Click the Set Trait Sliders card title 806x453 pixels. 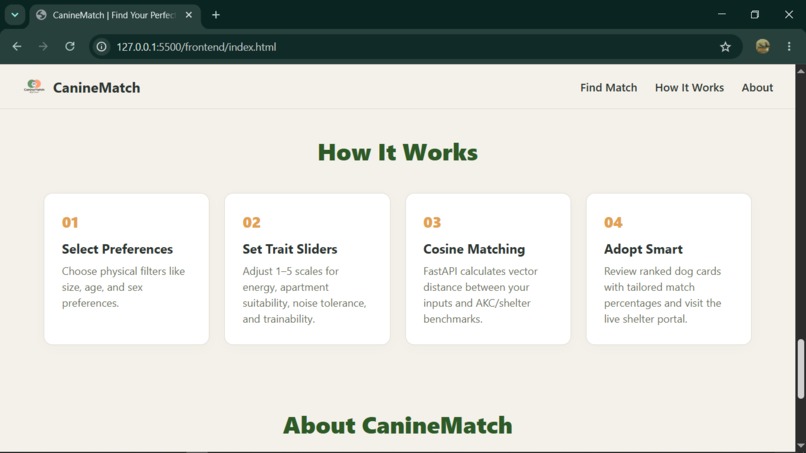[x=290, y=249]
